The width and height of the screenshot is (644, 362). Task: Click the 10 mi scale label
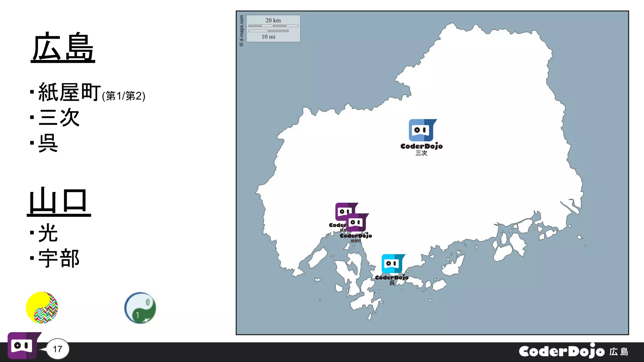coord(268,36)
